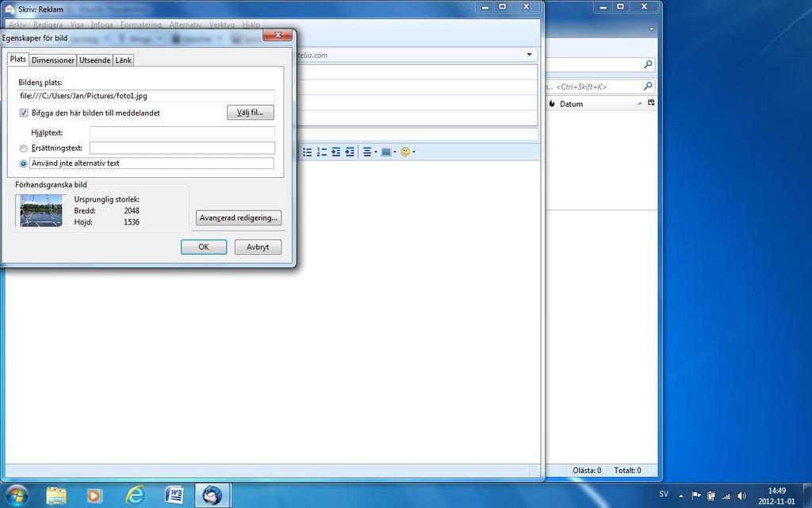Open Windows Explorer from the taskbar

pos(56,495)
